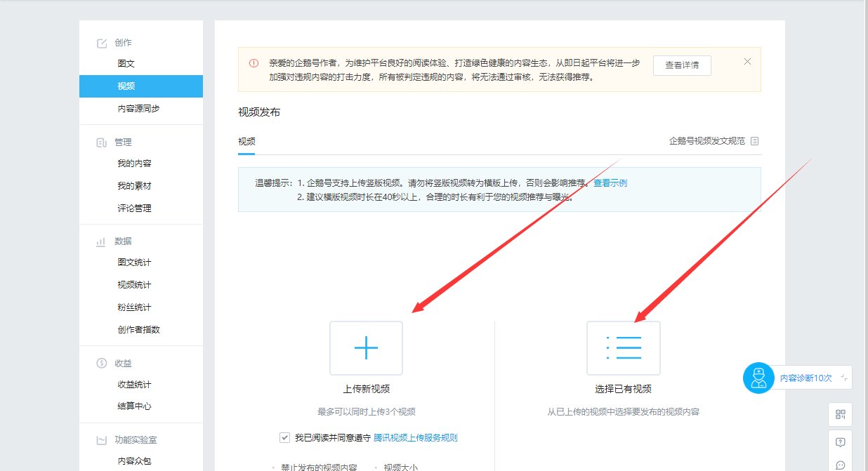The width and height of the screenshot is (868, 471).
Task: Open 内容诊断 via the blue avatar icon
Action: point(758,378)
